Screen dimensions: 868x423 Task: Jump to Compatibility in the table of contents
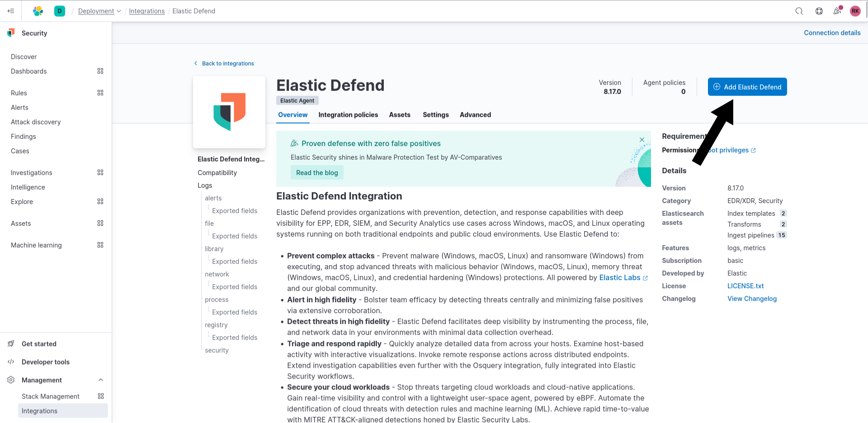click(217, 173)
